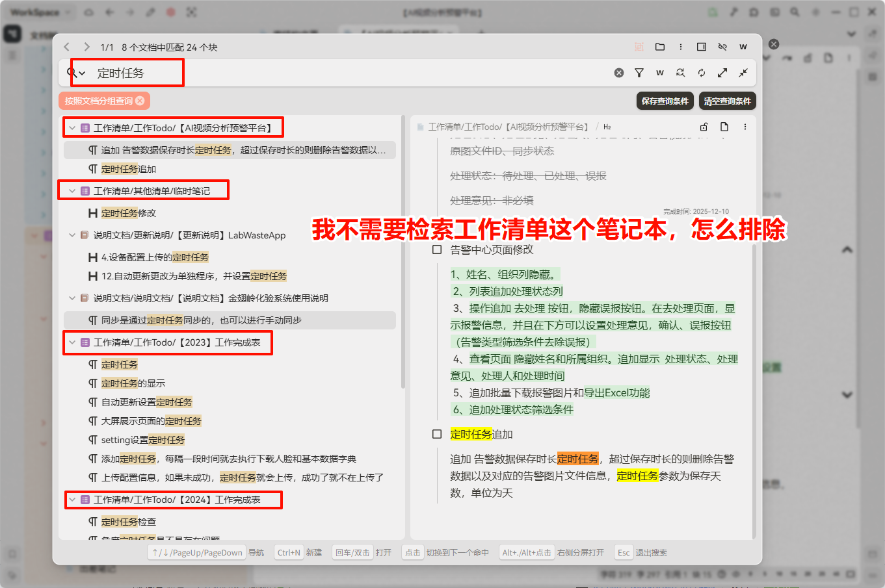This screenshot has width=885, height=588.
Task: Remove the 按照文档分组查询 filter chip
Action: tap(140, 101)
